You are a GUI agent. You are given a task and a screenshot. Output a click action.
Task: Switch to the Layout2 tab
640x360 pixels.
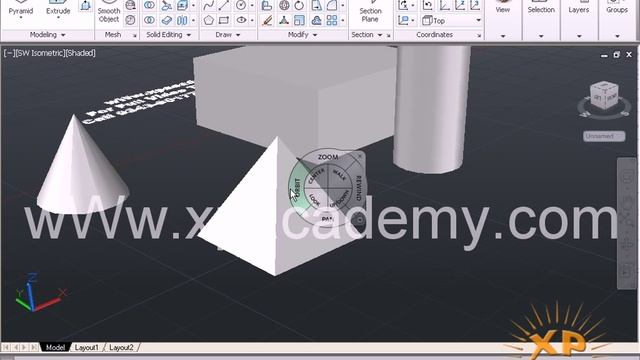[x=122, y=347]
